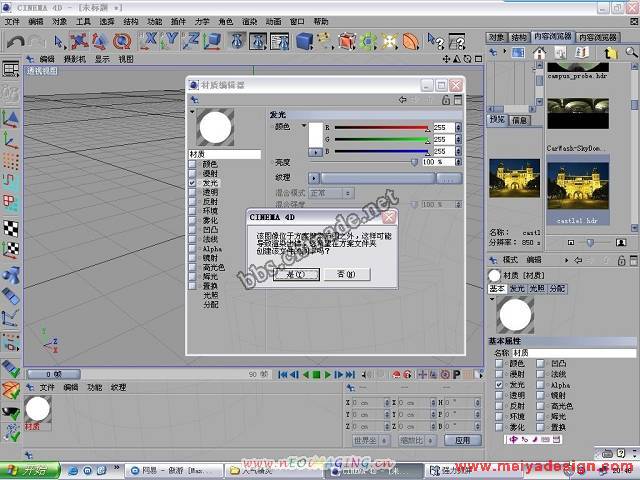Click the Windows 开始 start button
Image resolution: width=640 pixels, height=480 pixels.
[30, 471]
